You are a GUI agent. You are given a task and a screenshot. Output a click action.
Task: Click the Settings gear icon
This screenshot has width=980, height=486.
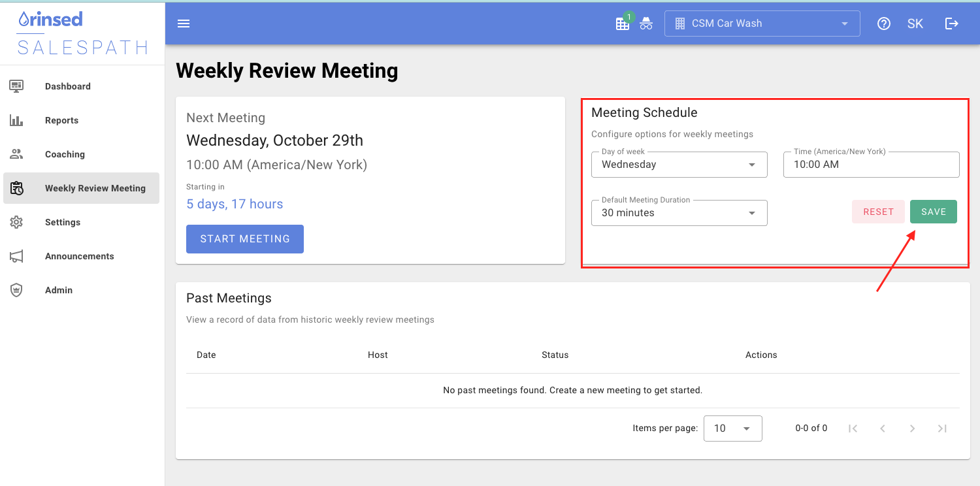point(17,222)
